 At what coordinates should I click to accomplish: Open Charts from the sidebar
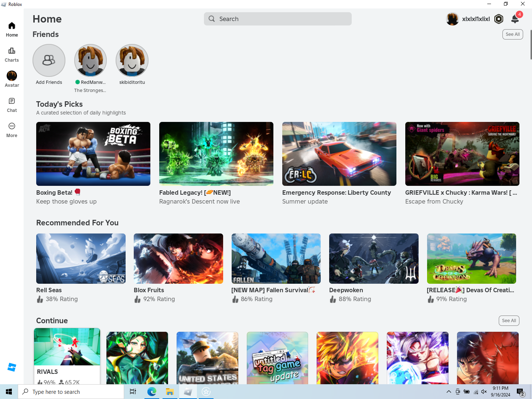pos(12,55)
